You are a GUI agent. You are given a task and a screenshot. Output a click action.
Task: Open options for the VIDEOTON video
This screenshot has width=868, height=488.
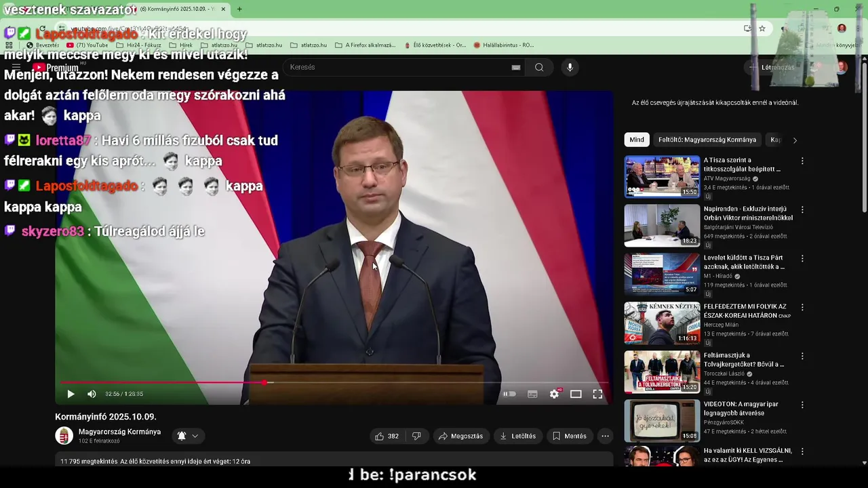[802, 405]
